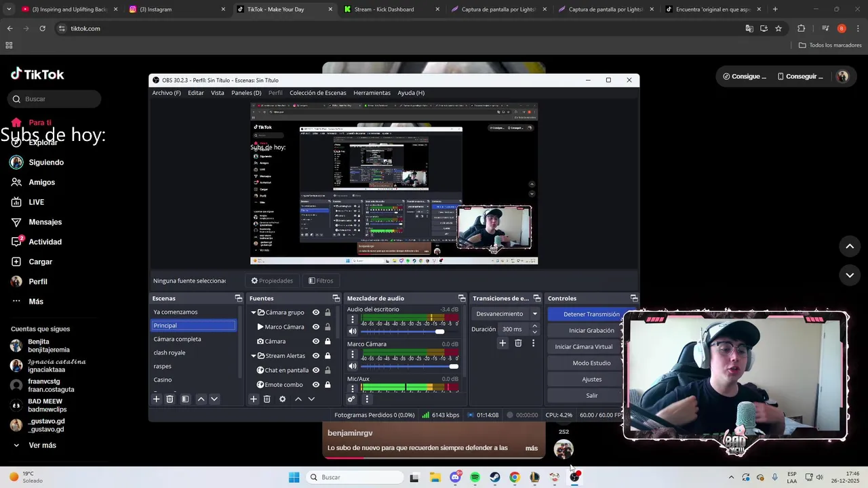Toggle visibility of Cámara grupo source
Viewport: 868px width, 488px height.
tap(316, 312)
